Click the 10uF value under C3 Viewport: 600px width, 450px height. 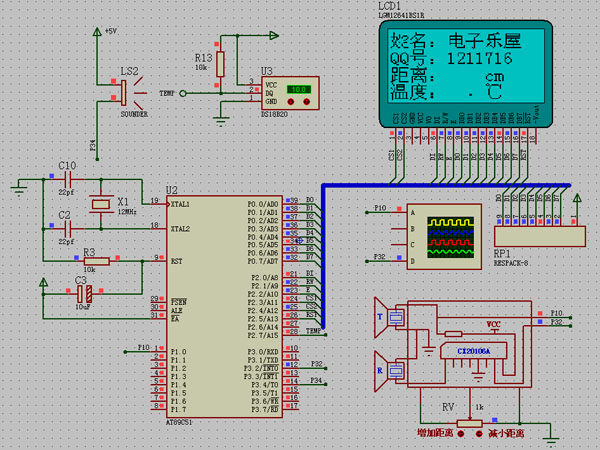82,307
